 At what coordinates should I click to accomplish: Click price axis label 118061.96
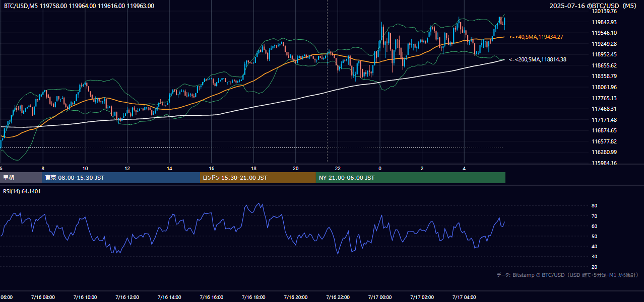(x=604, y=87)
